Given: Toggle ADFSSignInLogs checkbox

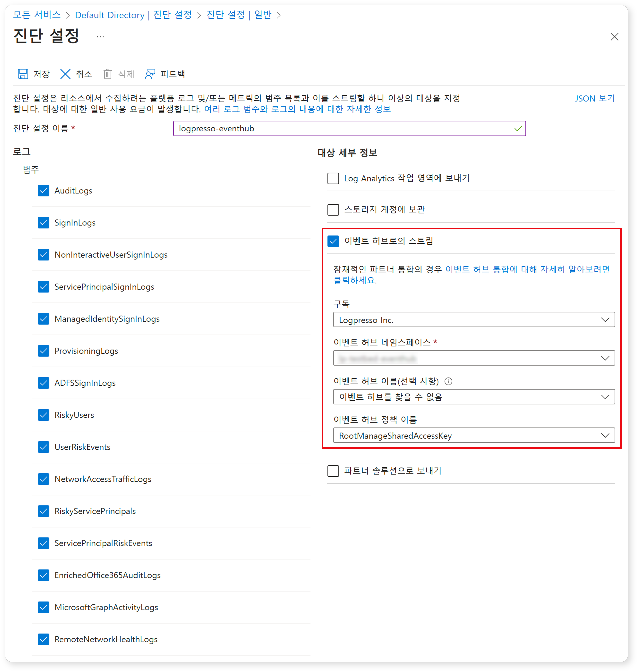Looking at the screenshot, I should (44, 383).
